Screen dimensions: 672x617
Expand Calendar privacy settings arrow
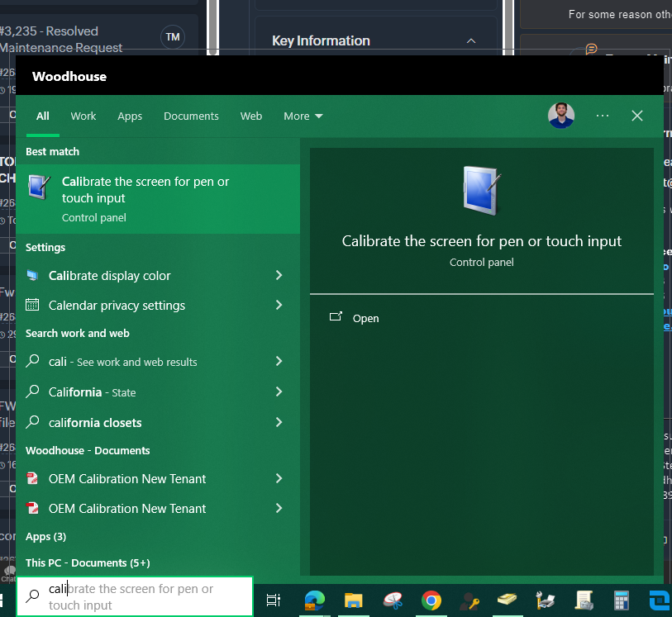[x=279, y=305]
